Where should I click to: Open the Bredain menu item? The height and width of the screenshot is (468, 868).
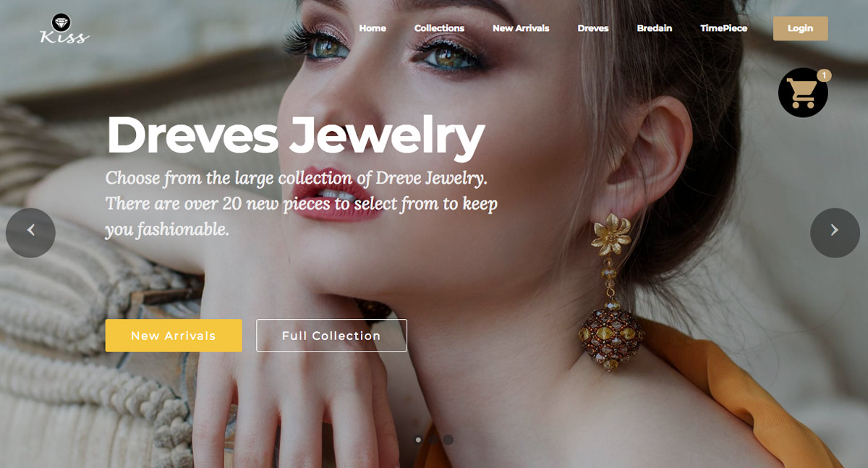coord(655,28)
